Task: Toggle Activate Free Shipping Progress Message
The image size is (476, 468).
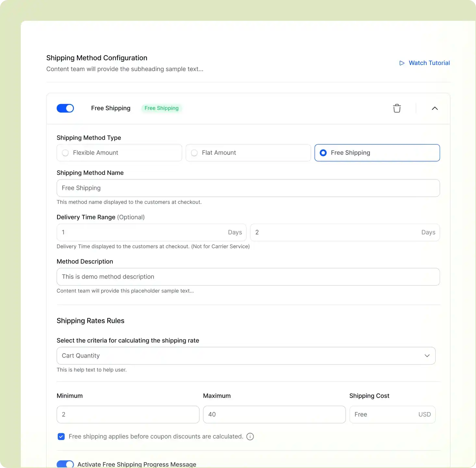Action: [65, 464]
